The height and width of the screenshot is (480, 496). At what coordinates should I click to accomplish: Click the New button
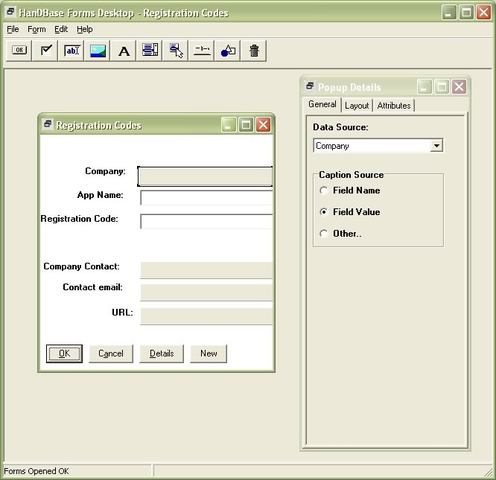pos(209,353)
